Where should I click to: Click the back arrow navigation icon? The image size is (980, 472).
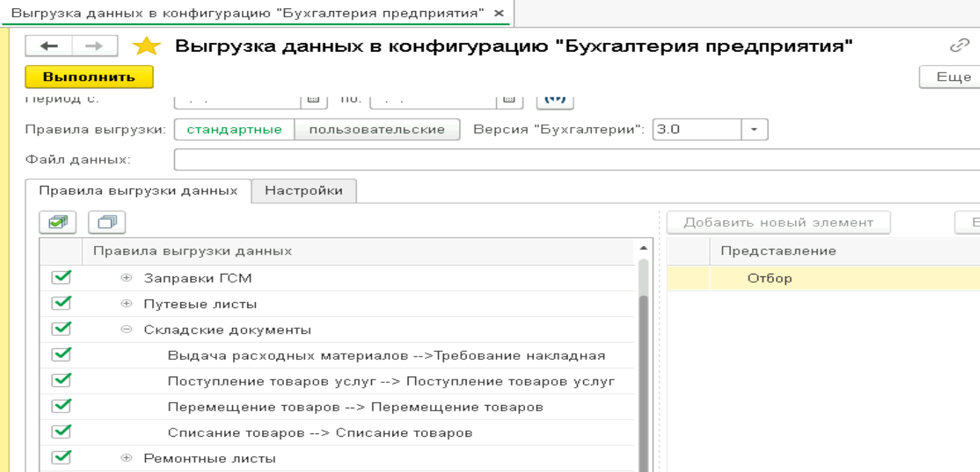click(x=48, y=46)
